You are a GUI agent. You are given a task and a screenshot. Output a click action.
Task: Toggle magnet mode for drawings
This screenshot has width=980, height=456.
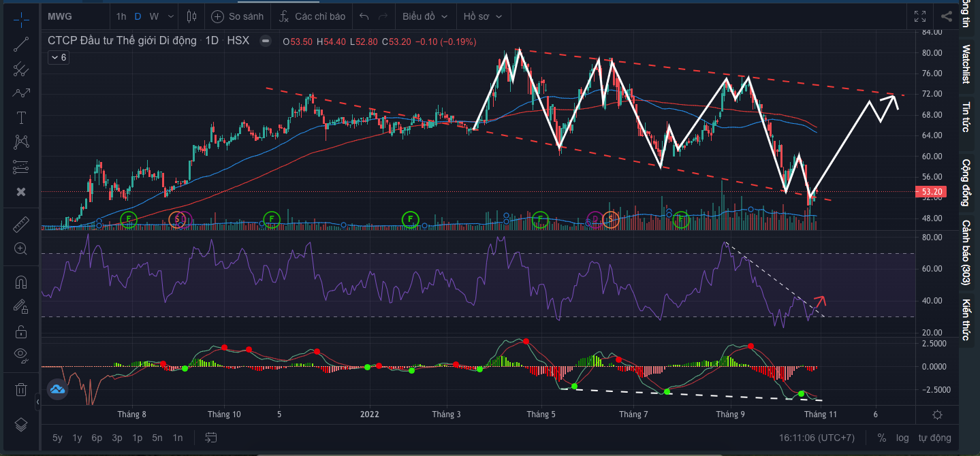click(21, 282)
